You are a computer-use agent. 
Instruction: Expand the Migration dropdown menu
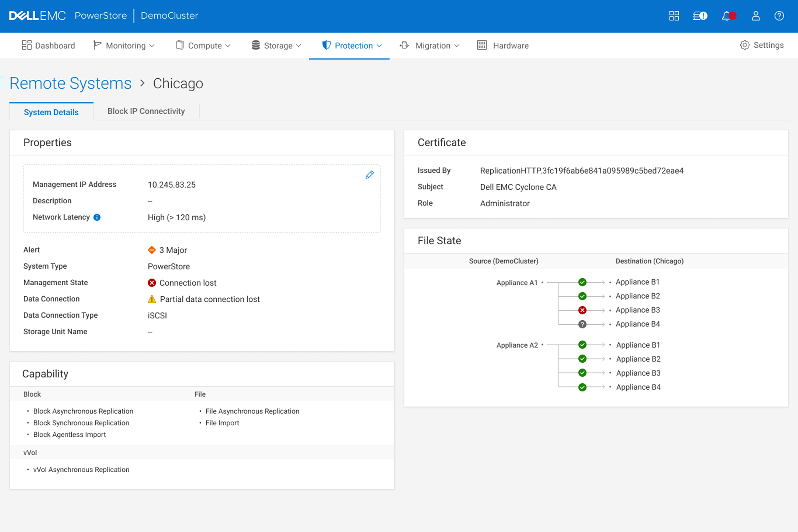pos(430,46)
